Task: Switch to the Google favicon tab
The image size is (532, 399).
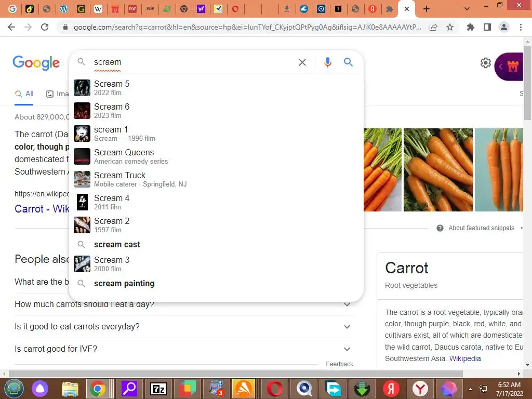Action: (x=12, y=9)
